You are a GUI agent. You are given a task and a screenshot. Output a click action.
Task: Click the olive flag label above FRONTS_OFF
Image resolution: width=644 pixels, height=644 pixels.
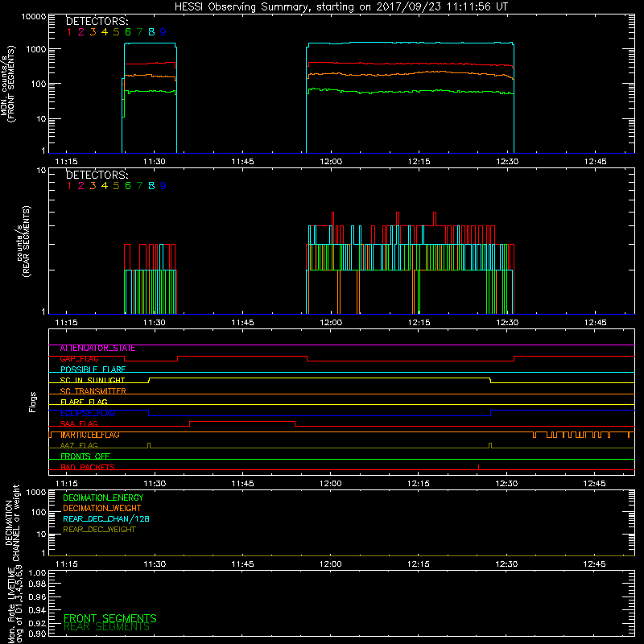click(79, 446)
